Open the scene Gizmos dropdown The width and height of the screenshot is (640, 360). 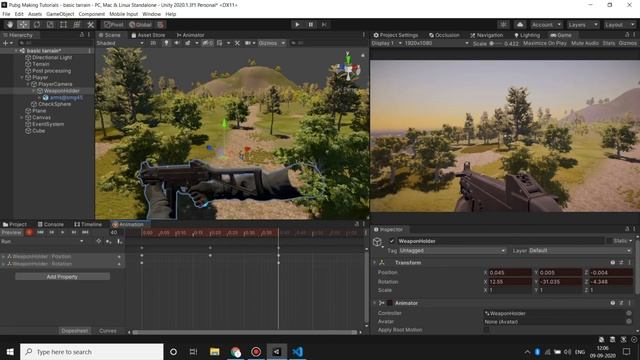click(x=271, y=43)
